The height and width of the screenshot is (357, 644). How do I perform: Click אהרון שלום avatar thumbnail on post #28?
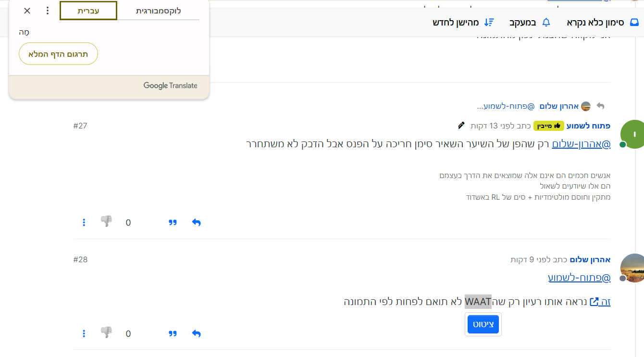(x=632, y=268)
